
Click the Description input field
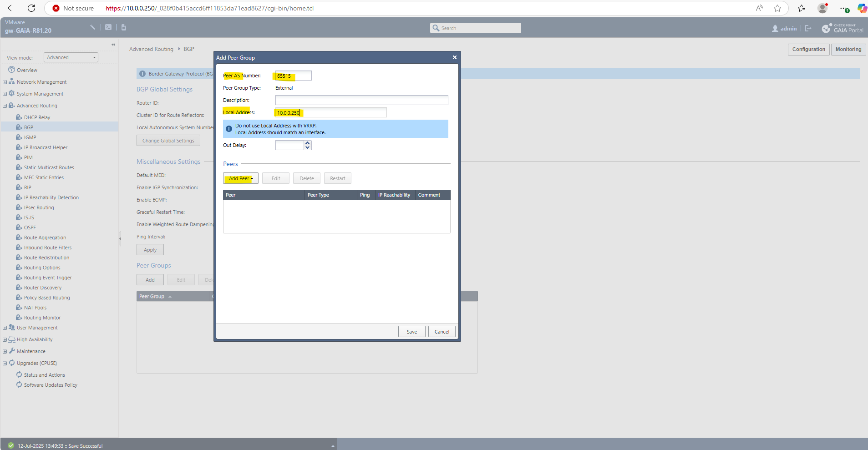[x=362, y=100]
